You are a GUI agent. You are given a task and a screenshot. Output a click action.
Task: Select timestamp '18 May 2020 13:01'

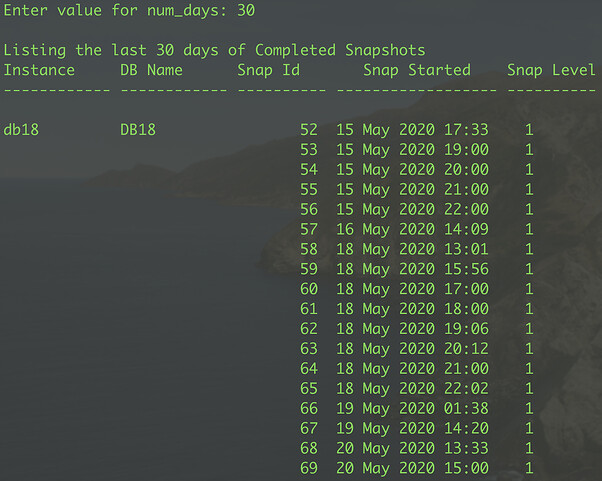pyautogui.click(x=412, y=250)
